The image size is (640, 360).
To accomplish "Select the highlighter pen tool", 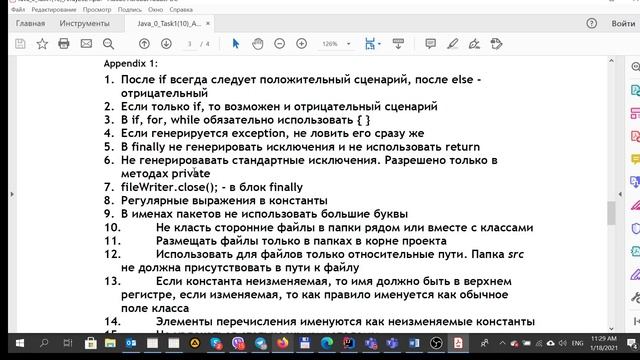I will point(452,44).
